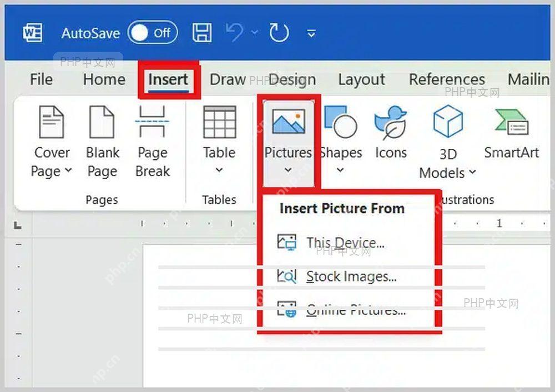Click the Table grid icon
This screenshot has height=392, width=555.
pyautogui.click(x=219, y=122)
